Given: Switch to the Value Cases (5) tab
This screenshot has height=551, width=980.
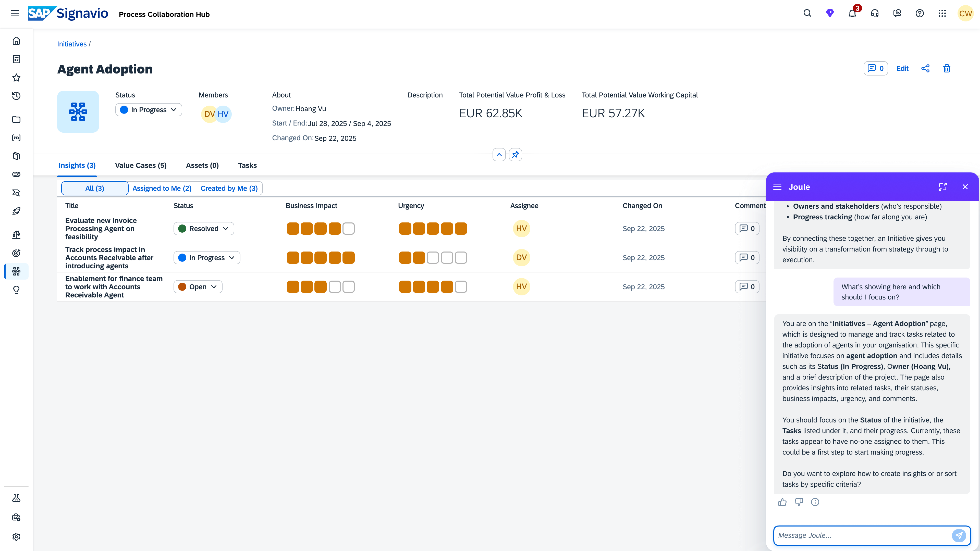Looking at the screenshot, I should coord(141,165).
